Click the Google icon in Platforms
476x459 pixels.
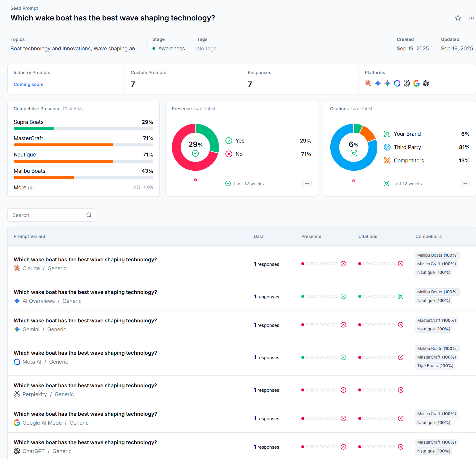point(416,83)
